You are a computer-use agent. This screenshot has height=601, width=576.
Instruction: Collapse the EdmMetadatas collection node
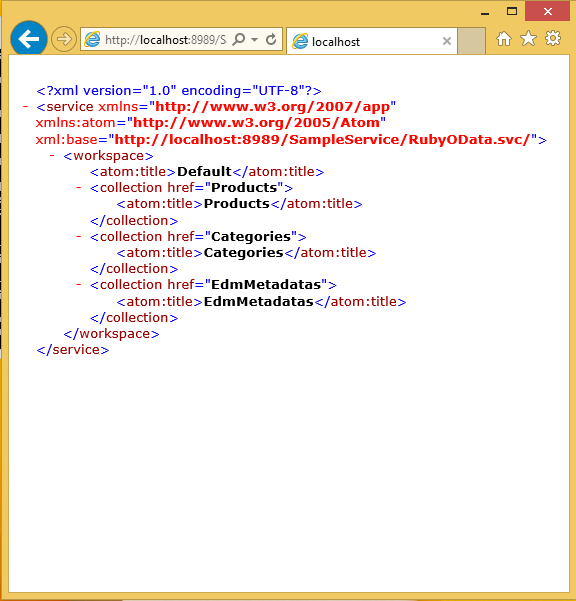79,284
